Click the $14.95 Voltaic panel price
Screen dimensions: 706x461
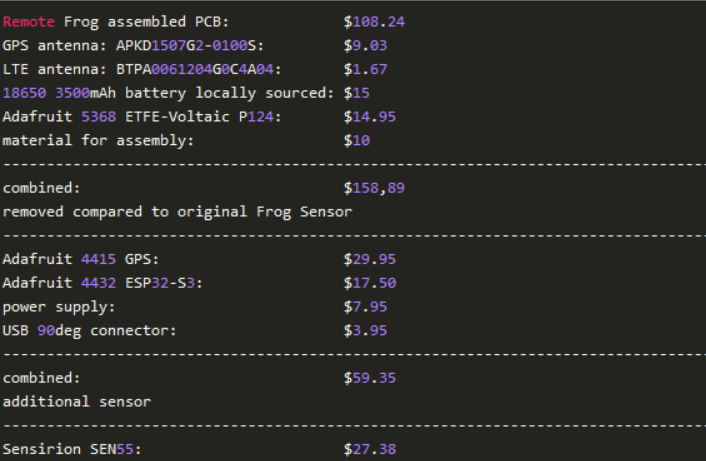pos(369,117)
